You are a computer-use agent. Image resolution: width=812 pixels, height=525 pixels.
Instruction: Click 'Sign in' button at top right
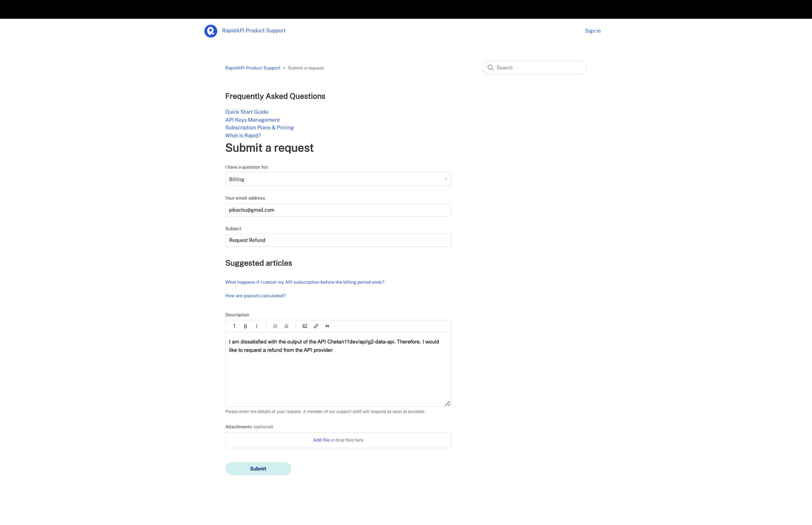click(x=592, y=31)
